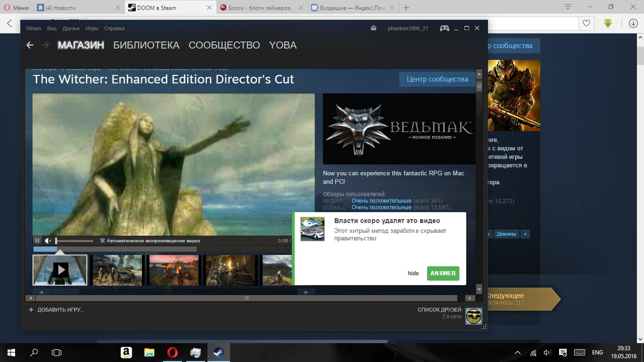This screenshot has height=362, width=644.
Task: Click the Центр сообщества button for Witcher
Action: click(437, 79)
